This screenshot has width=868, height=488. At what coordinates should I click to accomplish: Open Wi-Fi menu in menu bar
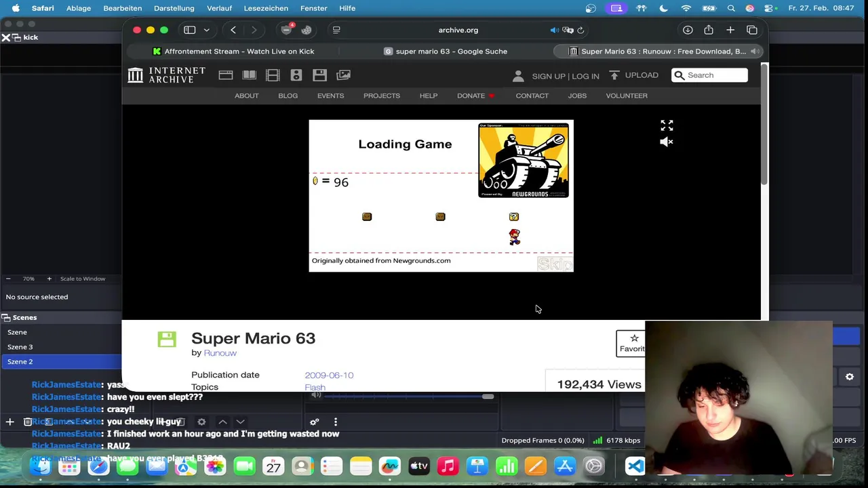coord(686,8)
